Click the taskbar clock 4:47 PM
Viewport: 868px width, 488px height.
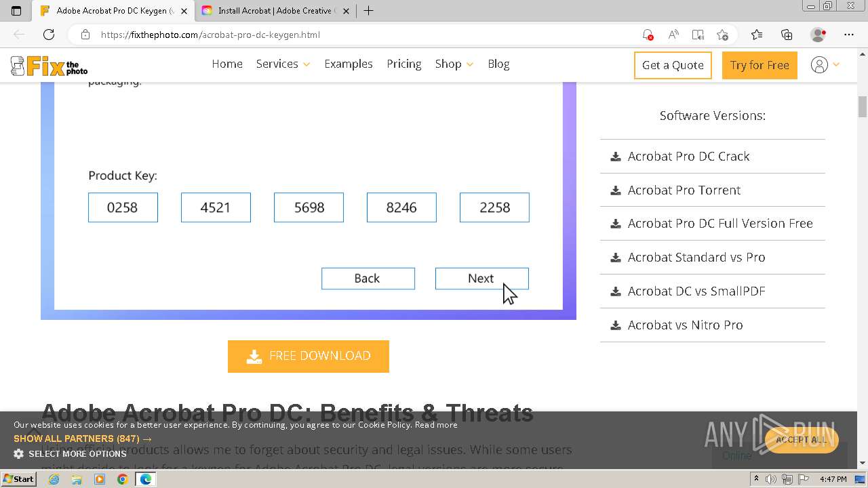833,479
